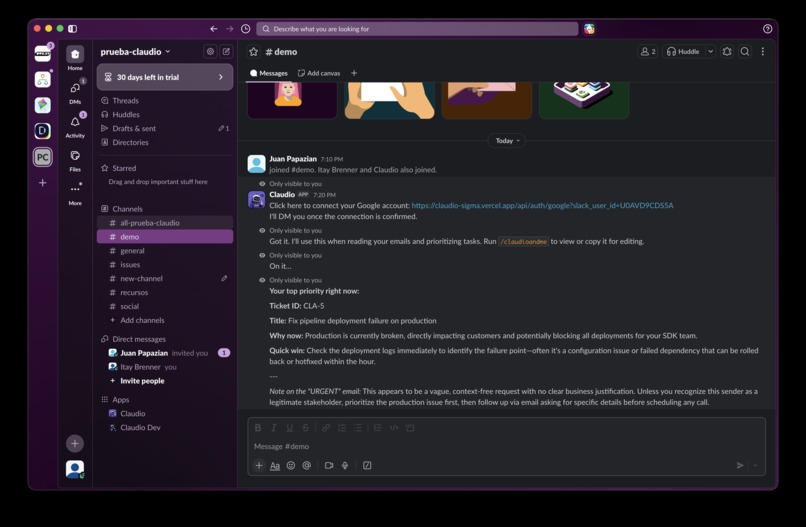This screenshot has height=527, width=806.
Task: Open the channel more actions menu
Action: pos(763,51)
